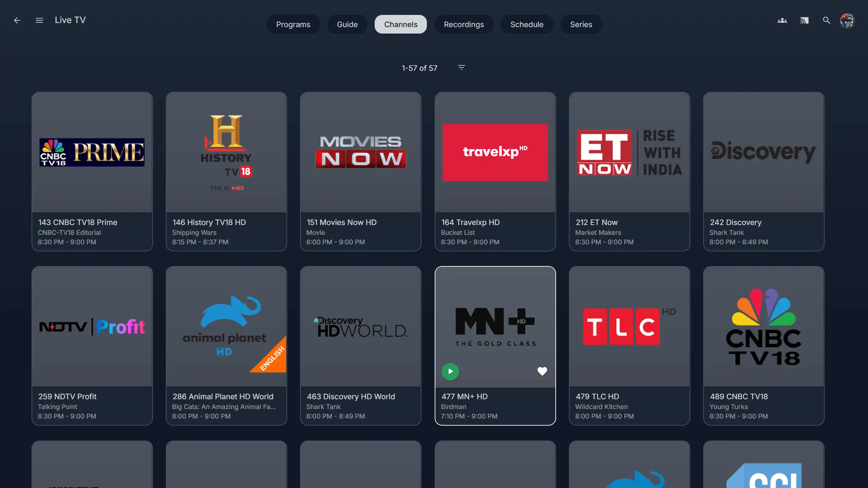Open the Schedule tab
The width and height of the screenshot is (868, 488).
point(527,24)
